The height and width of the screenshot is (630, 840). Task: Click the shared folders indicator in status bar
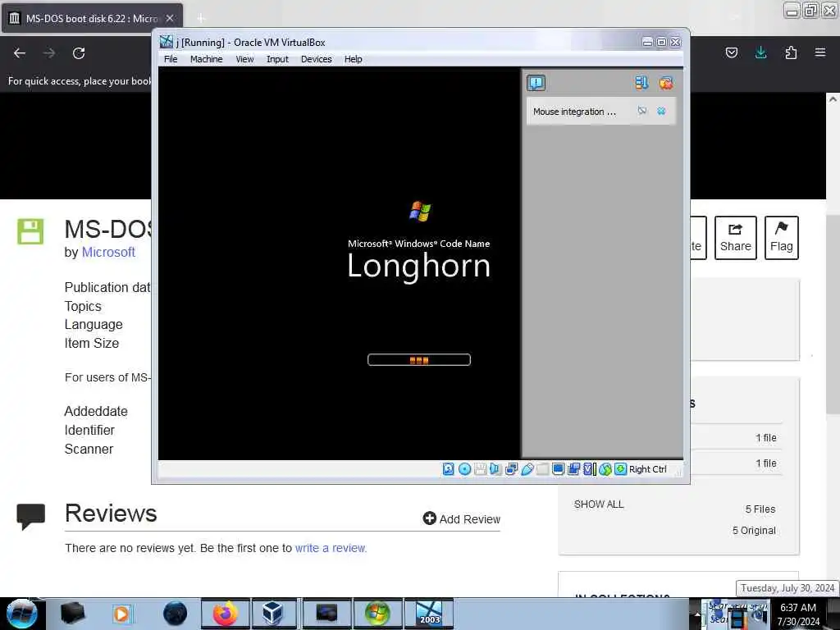(542, 468)
